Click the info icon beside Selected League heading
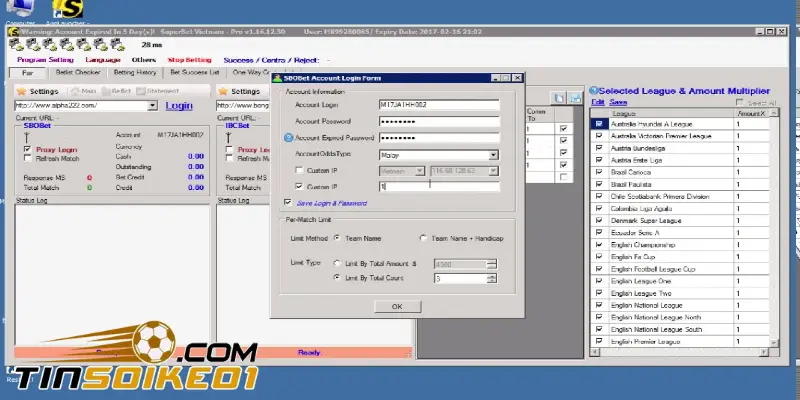Image resolution: width=800 pixels, height=400 pixels. coord(594,90)
